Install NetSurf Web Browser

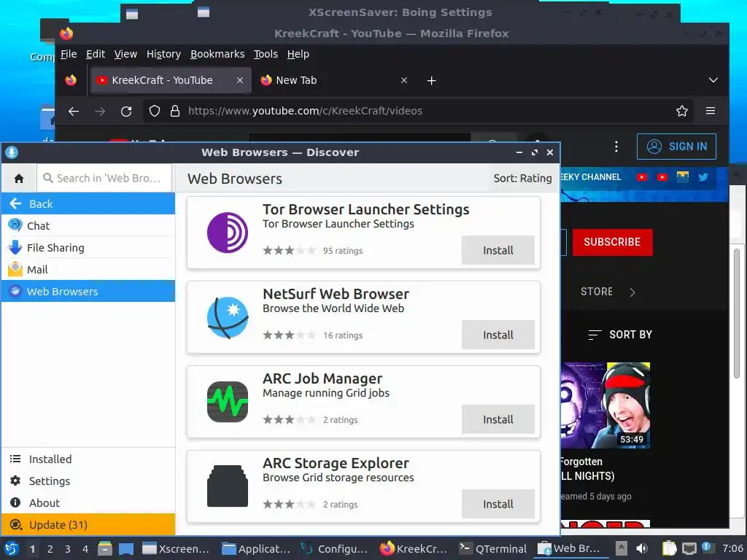click(x=498, y=335)
